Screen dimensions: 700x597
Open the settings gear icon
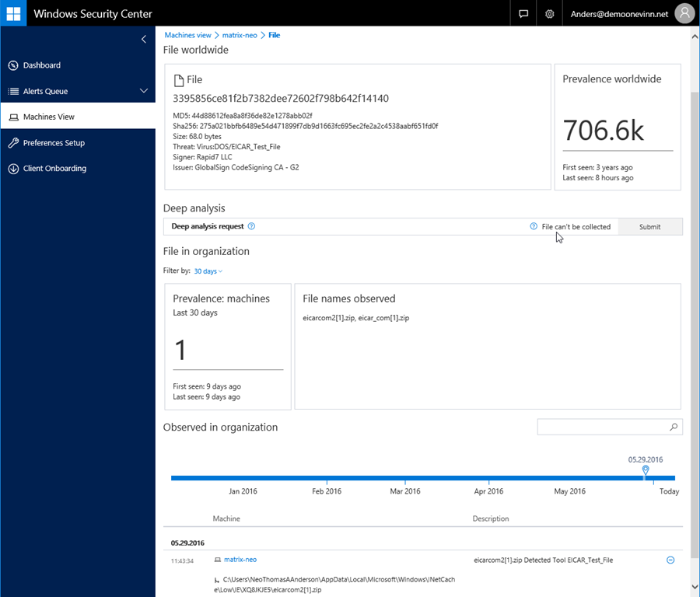(550, 13)
